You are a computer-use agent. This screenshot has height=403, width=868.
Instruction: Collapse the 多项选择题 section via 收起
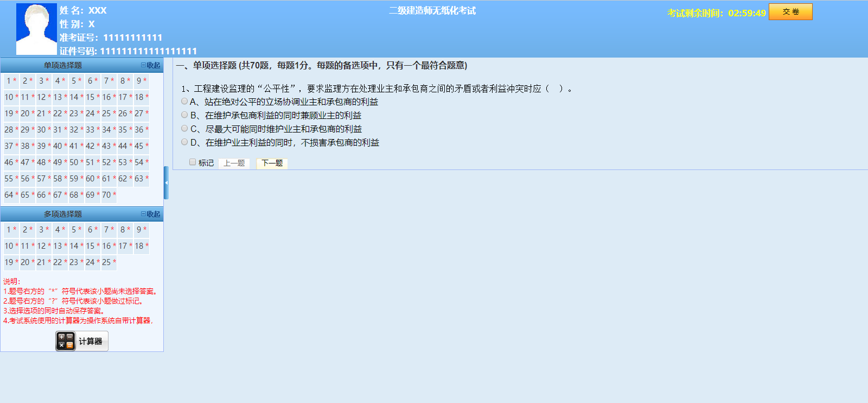point(151,214)
